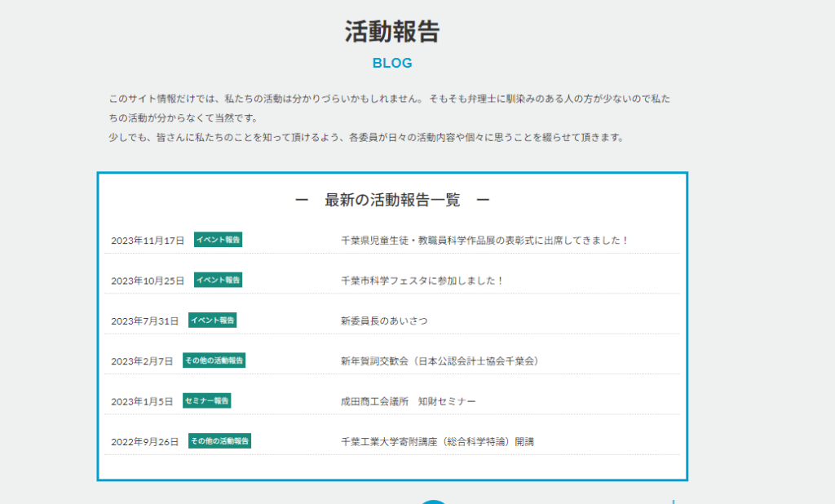
Task: Open the 千葉市科学フェスタに参加しました post
Action: 422,281
